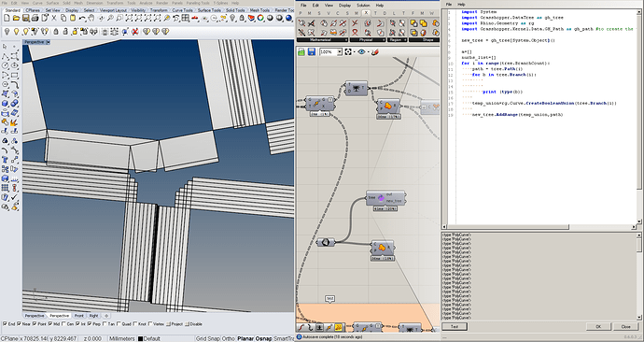Enable the Cen object snap checkbox
644x342 pixels.
[65, 324]
